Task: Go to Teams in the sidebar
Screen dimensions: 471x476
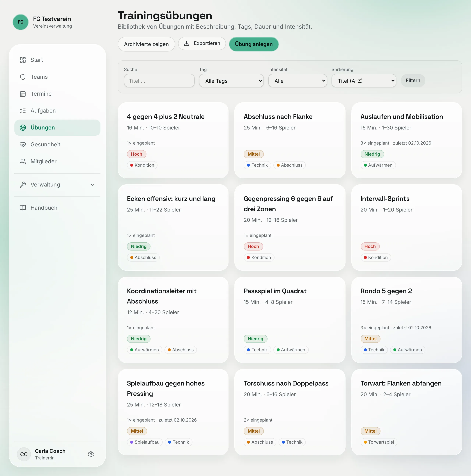Action: point(57,77)
